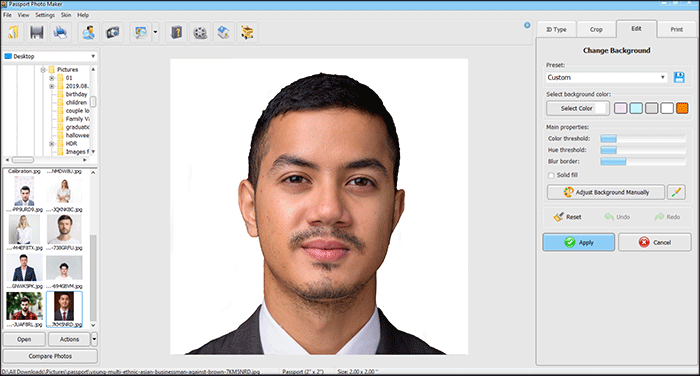This screenshot has height=376, width=700.
Task: Open the Settings menu
Action: pyautogui.click(x=45, y=15)
